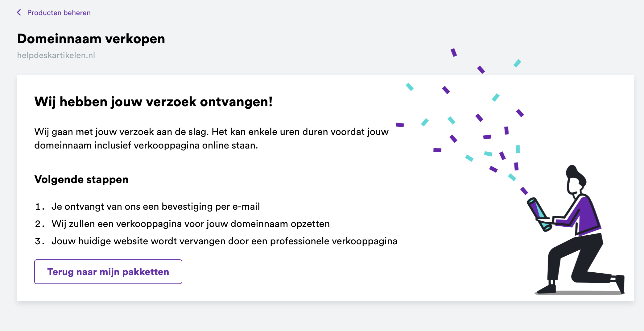Click the "verkooppagina opzetten" step two text
Viewport: 644px width, 331px height.
point(190,224)
